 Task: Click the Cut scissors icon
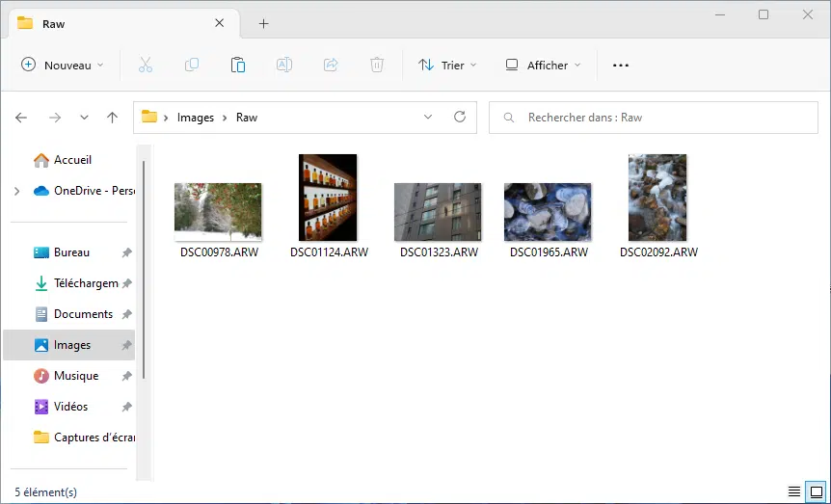146,66
